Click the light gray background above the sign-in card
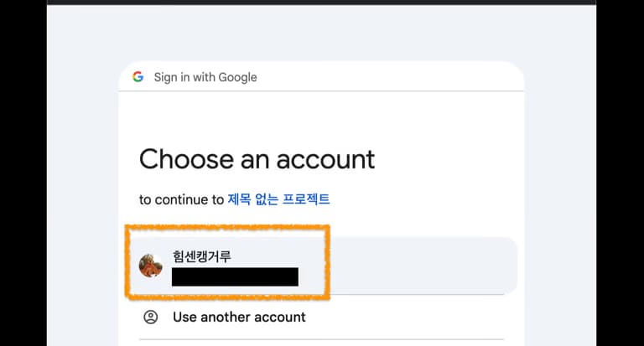Image resolution: width=644 pixels, height=346 pixels. coord(322,34)
